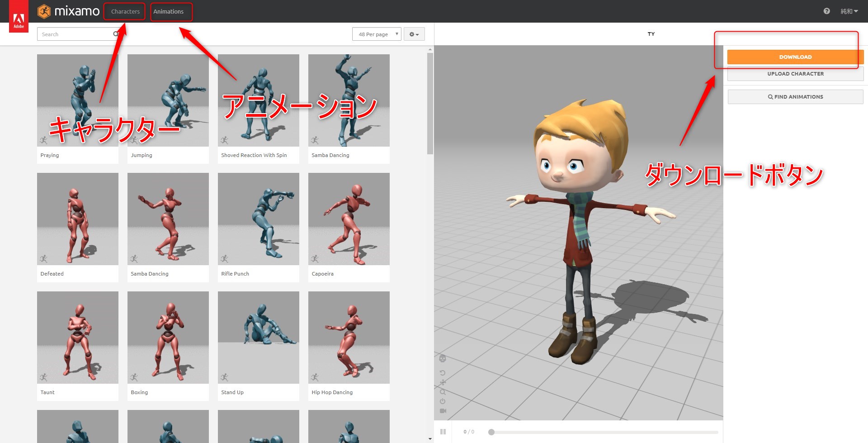The image size is (868, 443).
Task: Open the Characters tab
Action: (x=125, y=11)
